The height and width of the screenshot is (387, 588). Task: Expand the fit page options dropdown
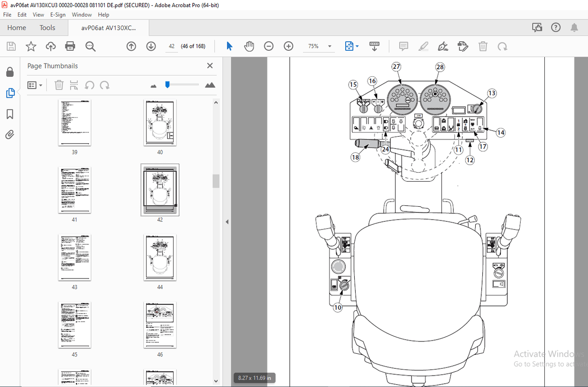pos(357,46)
